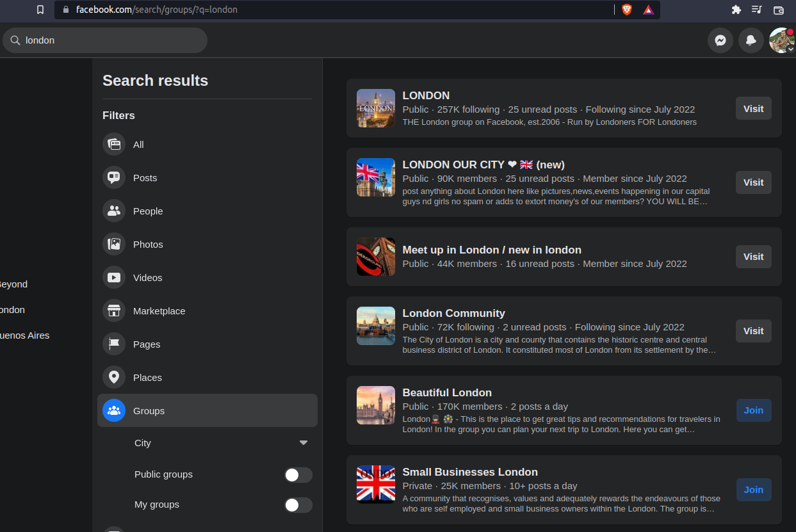
Task: Switch to the Pages filter
Action: 207,344
